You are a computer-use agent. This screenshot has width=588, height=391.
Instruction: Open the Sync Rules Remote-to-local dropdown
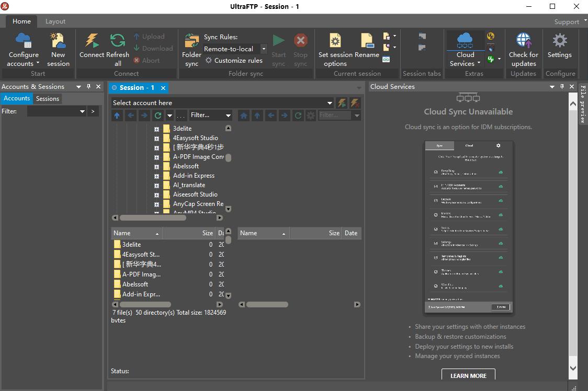click(x=264, y=49)
